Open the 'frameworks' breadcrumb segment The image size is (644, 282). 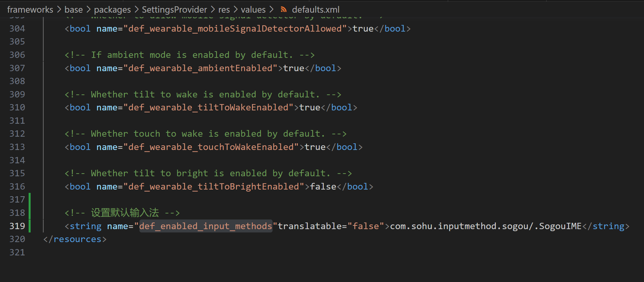click(x=30, y=10)
